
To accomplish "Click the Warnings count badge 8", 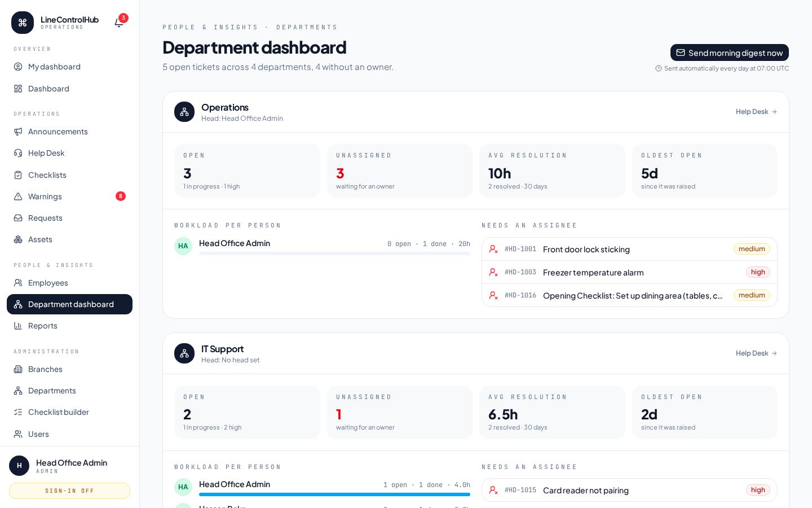I will (x=121, y=196).
